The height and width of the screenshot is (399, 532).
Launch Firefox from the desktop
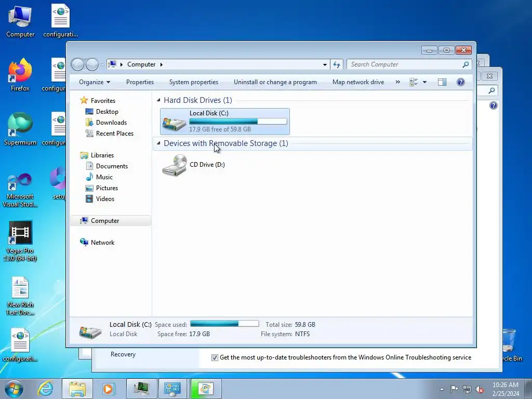click(20, 75)
